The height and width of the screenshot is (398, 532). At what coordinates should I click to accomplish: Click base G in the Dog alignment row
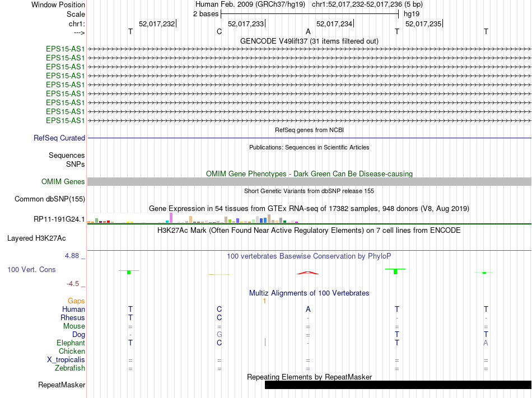click(x=219, y=335)
